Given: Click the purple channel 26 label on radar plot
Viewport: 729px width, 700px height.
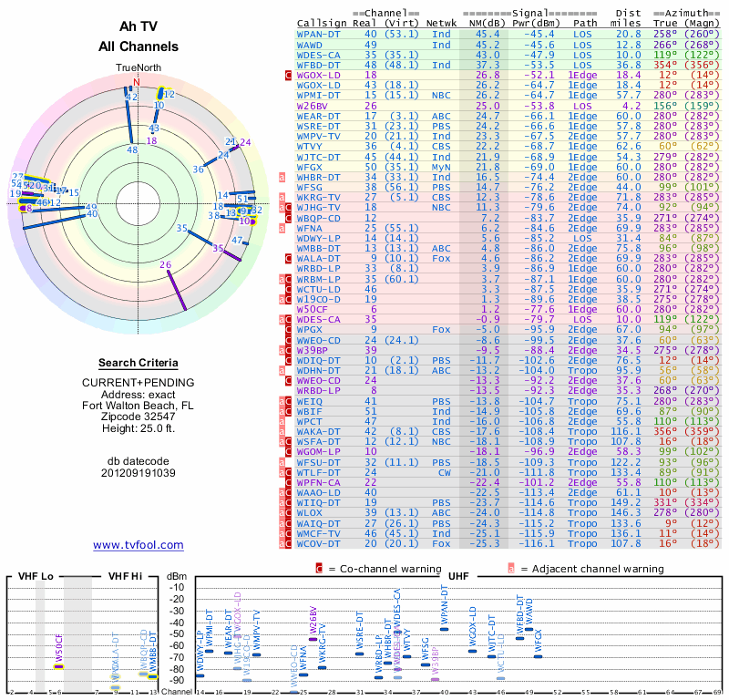Looking at the screenshot, I should pyautogui.click(x=166, y=264).
